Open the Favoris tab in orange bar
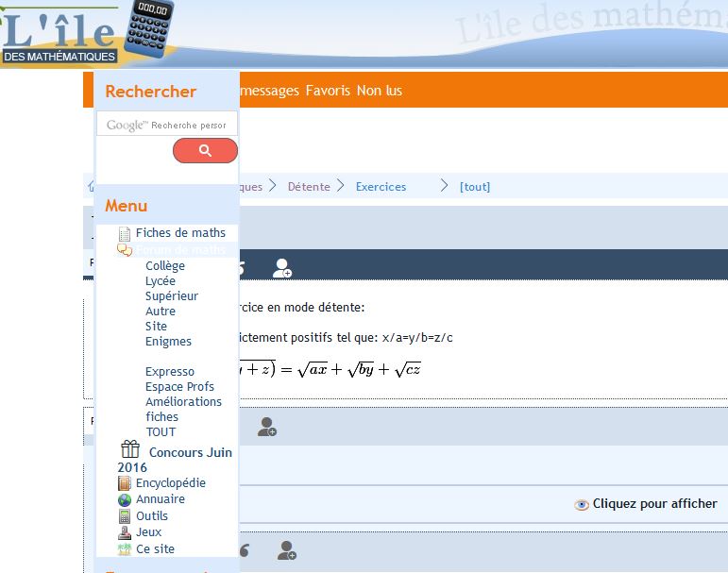Viewport: 728px width, 573px height. (329, 91)
